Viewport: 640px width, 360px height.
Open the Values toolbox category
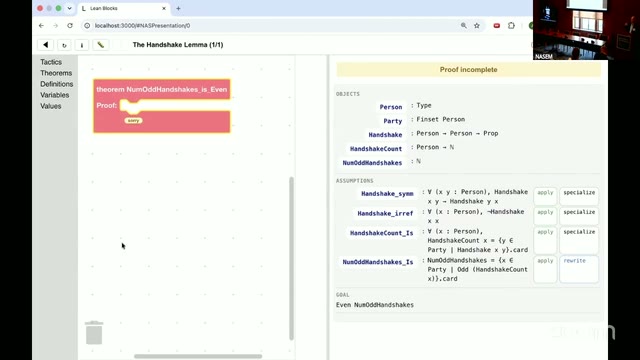[x=51, y=106]
